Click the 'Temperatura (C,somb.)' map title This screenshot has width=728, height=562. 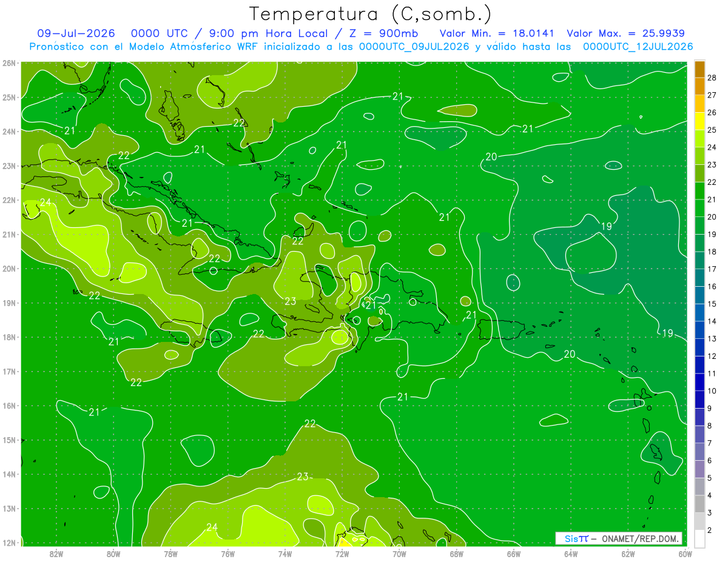tap(371, 14)
